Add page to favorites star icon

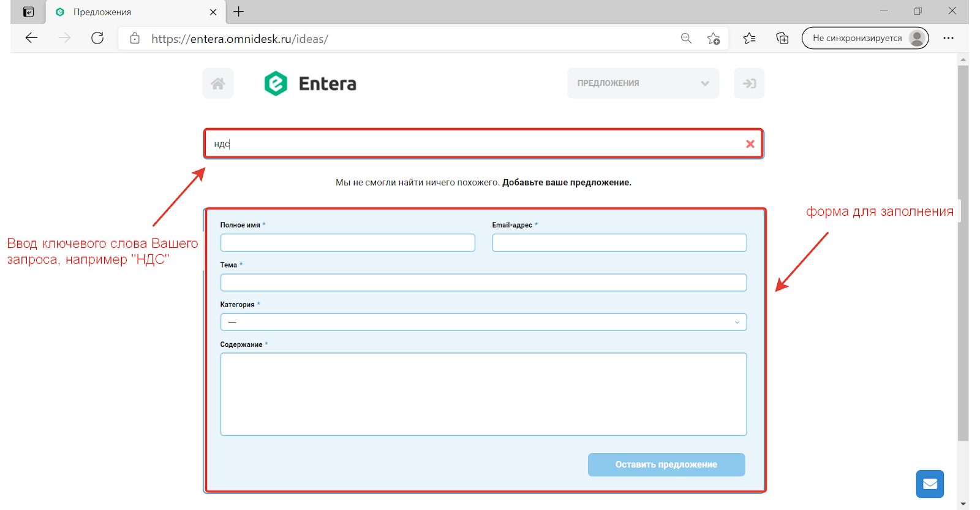pyautogui.click(x=713, y=39)
